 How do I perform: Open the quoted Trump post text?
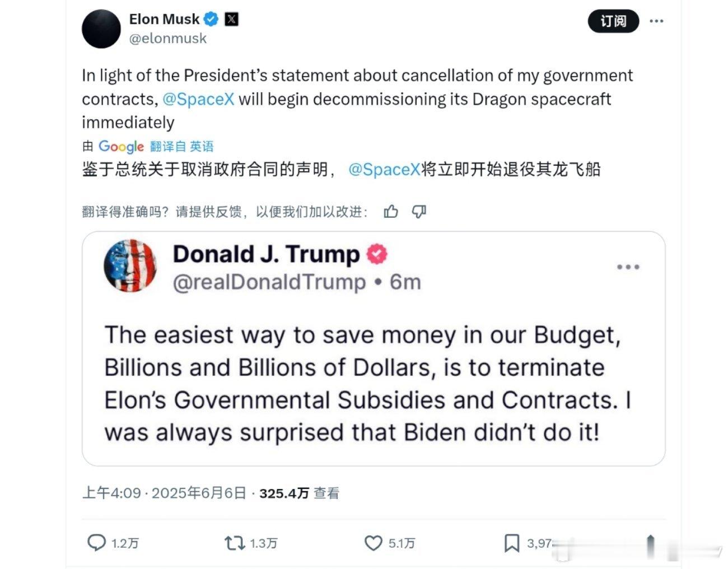[x=368, y=384]
